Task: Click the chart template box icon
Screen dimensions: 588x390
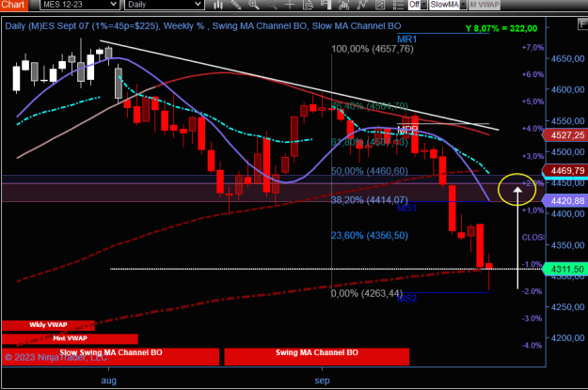Action: click(x=380, y=5)
